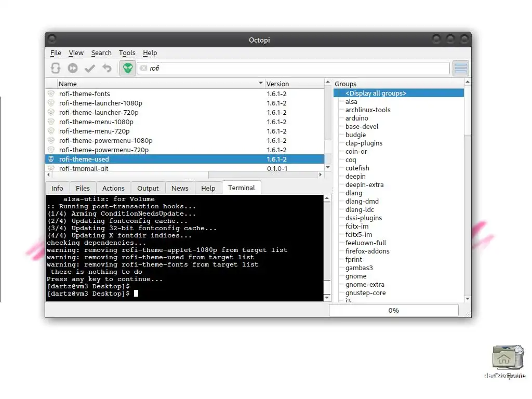Click the status icon of rofi-theme-powermenu-720p

point(51,150)
